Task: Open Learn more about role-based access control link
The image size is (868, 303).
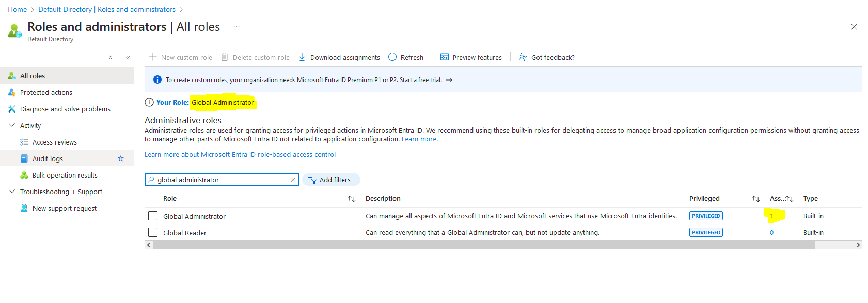Action: pyautogui.click(x=240, y=154)
